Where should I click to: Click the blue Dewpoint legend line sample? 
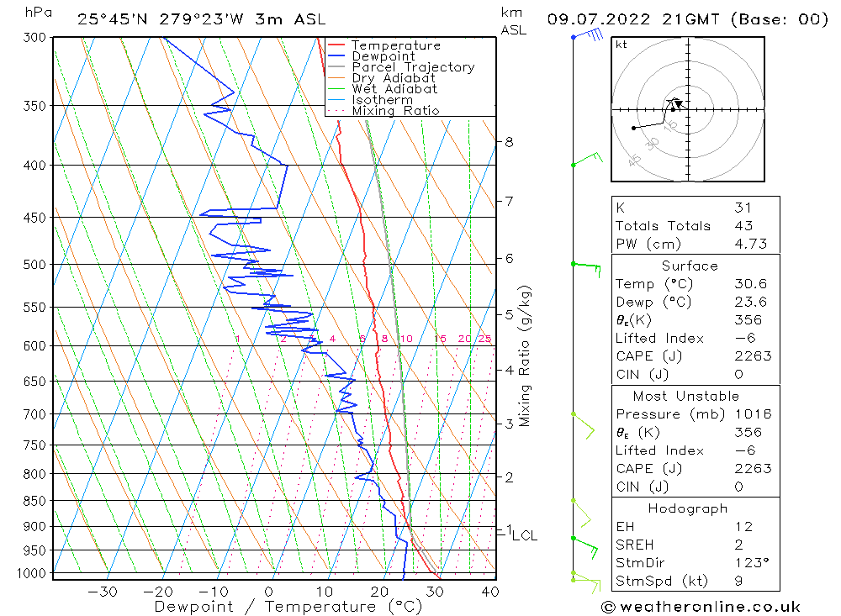tap(336, 55)
